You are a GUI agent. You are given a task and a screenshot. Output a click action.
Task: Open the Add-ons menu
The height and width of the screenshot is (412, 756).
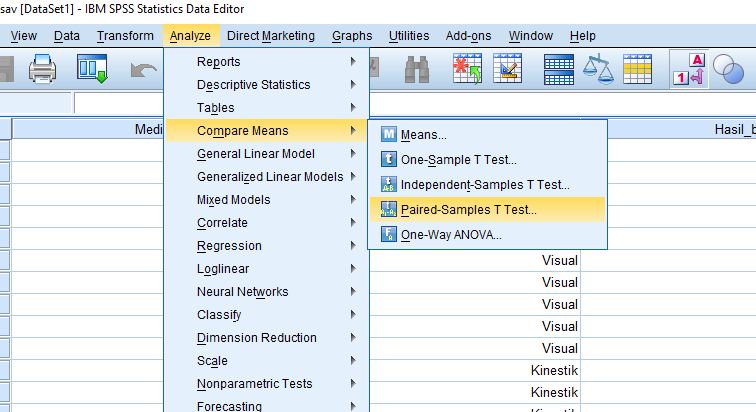(468, 36)
